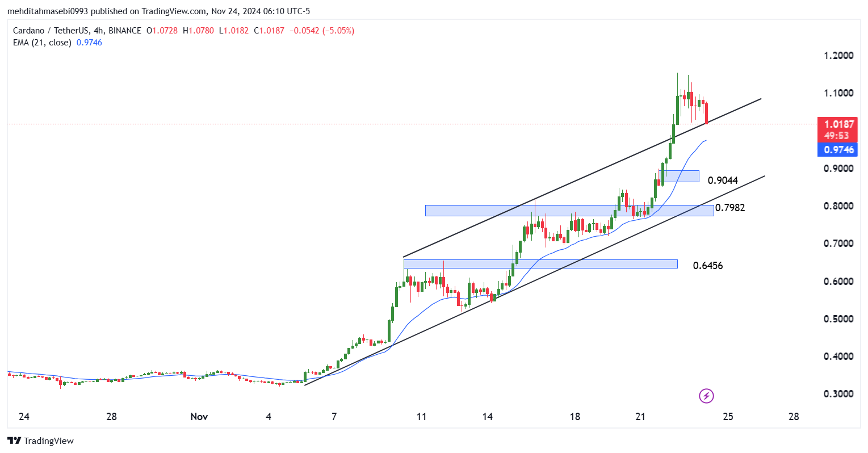
Task: Click the 0.9044 level annotation
Action: click(723, 181)
